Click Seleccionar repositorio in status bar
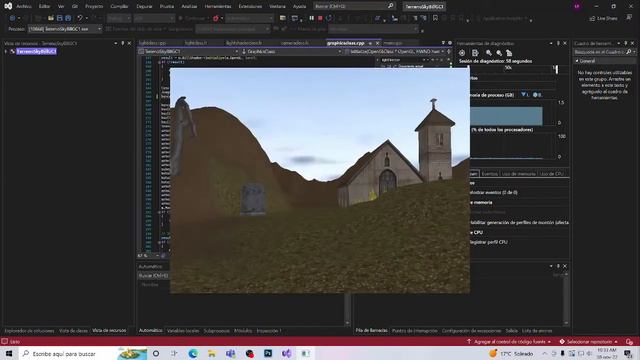Image resolution: width=640 pixels, height=360 pixels. (588, 342)
